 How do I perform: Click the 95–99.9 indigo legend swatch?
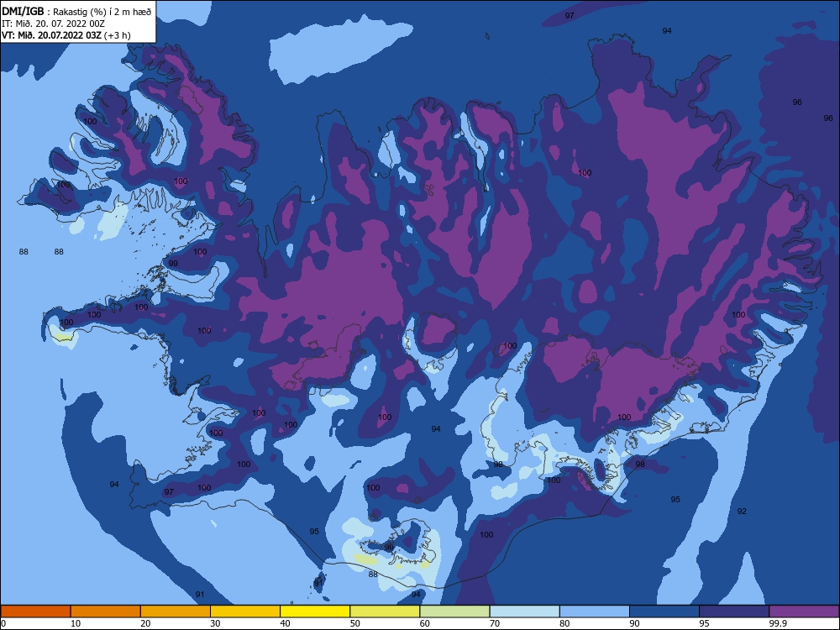[734, 612]
